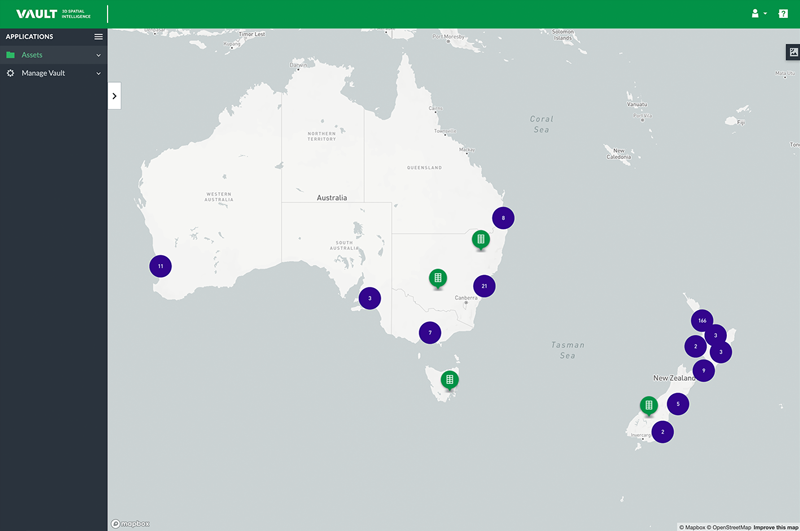Click the green asset marker in Tasmania

click(x=450, y=379)
